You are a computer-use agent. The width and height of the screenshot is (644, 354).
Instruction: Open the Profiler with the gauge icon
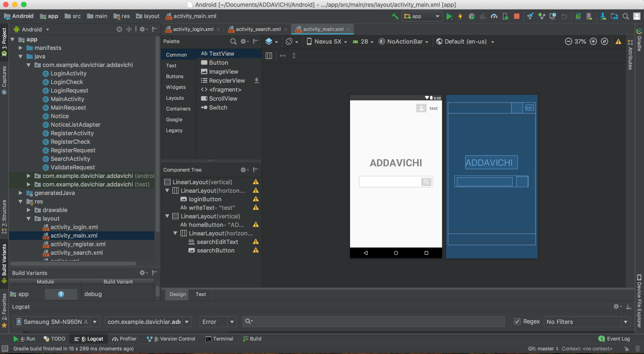pyautogui.click(x=494, y=16)
